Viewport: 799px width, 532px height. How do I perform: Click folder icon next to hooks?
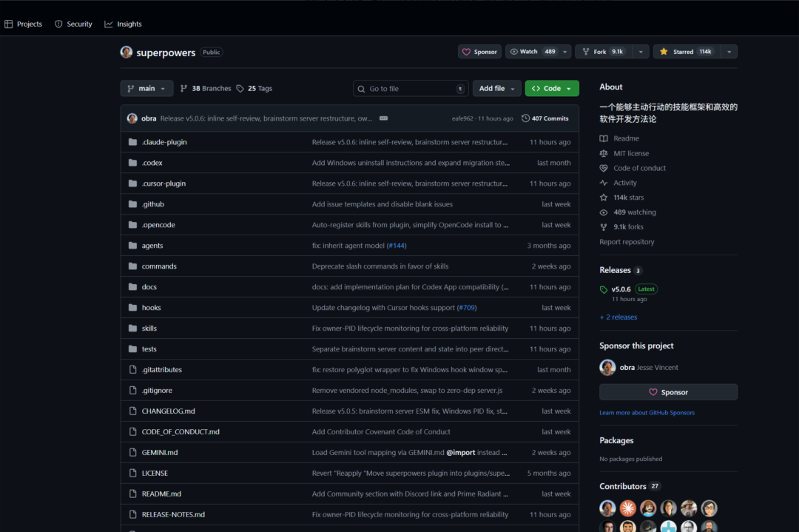(x=132, y=307)
